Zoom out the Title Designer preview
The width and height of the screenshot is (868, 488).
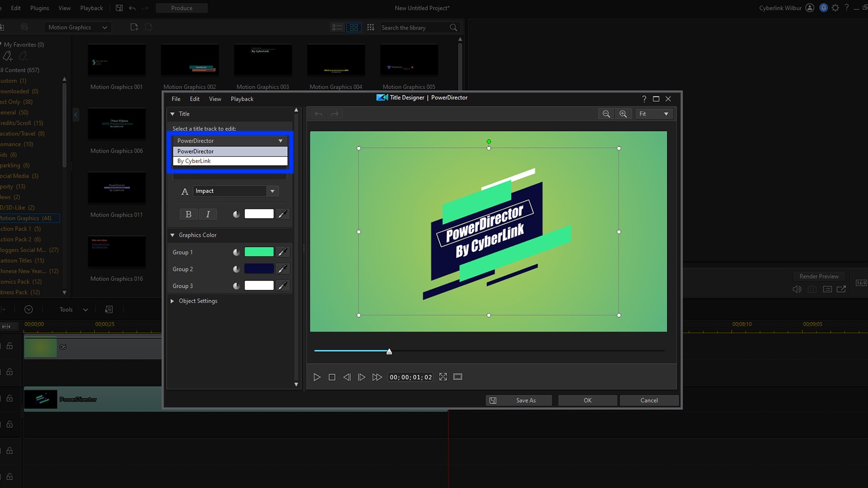(606, 114)
